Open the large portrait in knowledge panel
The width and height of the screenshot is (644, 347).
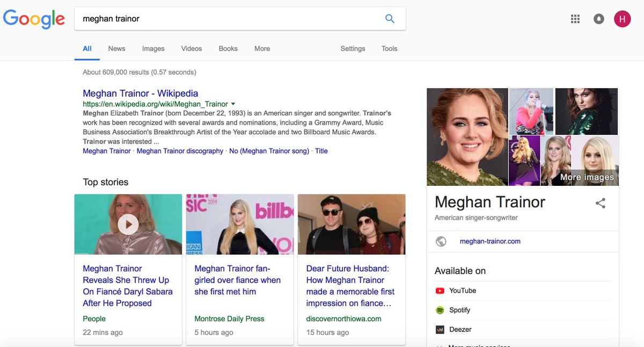[x=467, y=137]
